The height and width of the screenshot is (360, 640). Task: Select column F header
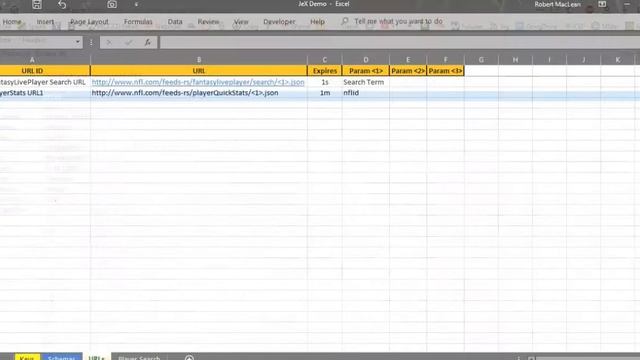click(445, 60)
